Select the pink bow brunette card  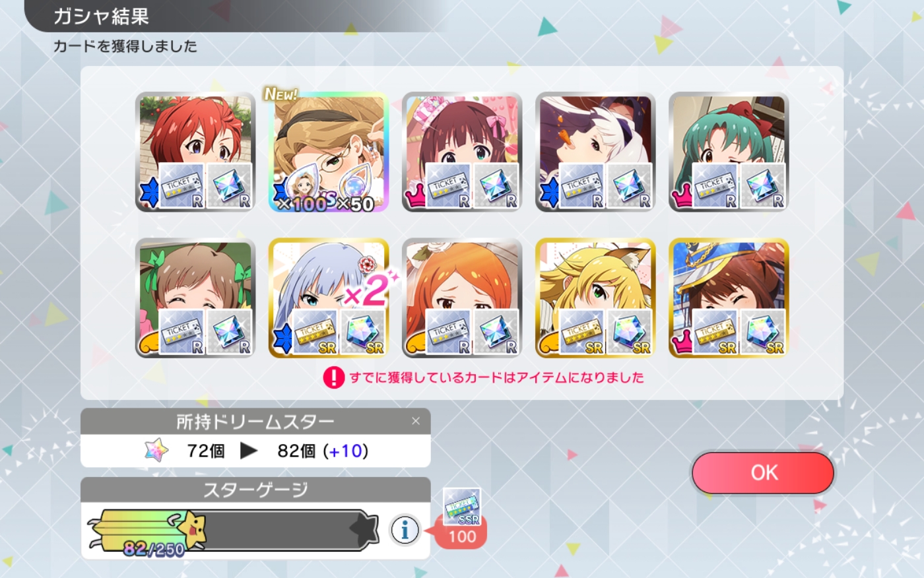(x=462, y=152)
